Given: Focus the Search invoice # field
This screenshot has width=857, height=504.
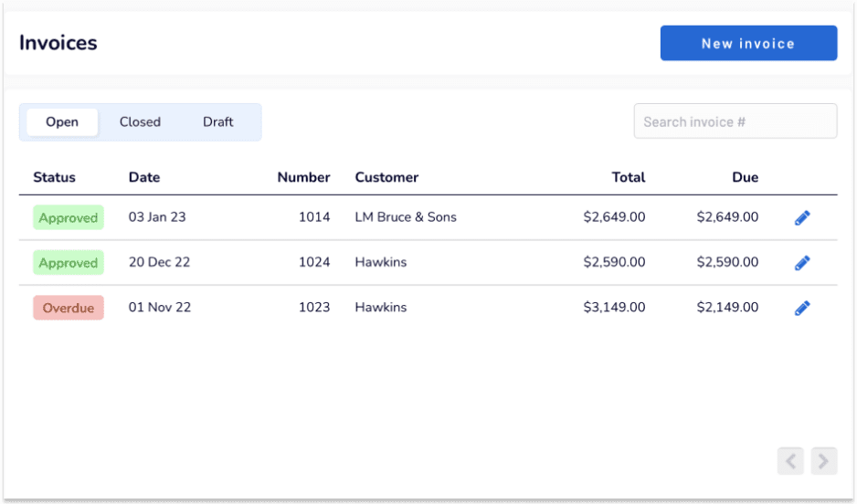Looking at the screenshot, I should point(735,121).
